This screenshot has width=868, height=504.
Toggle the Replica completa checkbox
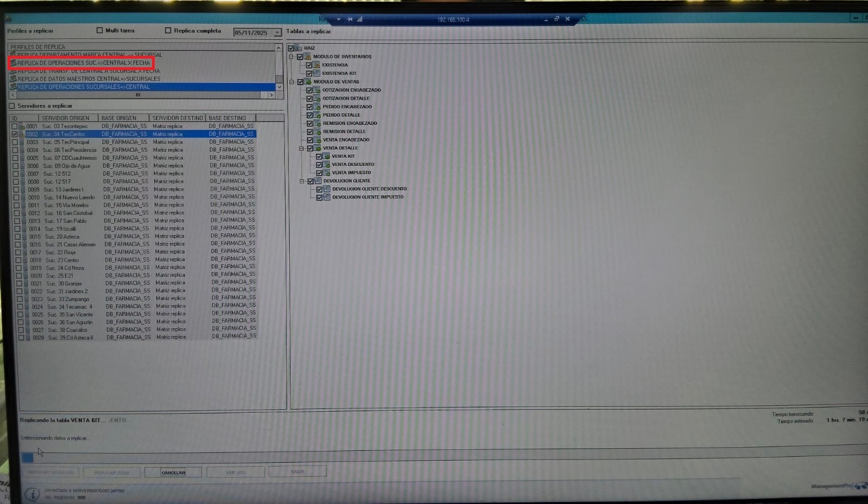(168, 30)
